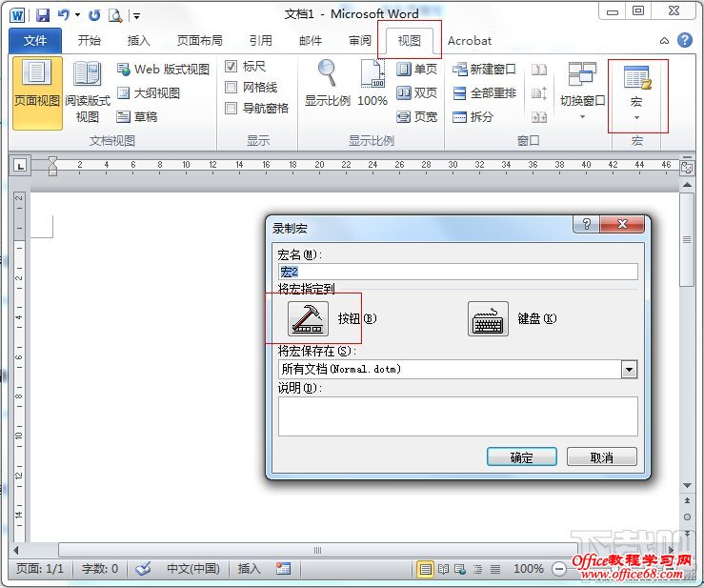Click the zoom out minus button
704x588 pixels.
click(x=559, y=569)
